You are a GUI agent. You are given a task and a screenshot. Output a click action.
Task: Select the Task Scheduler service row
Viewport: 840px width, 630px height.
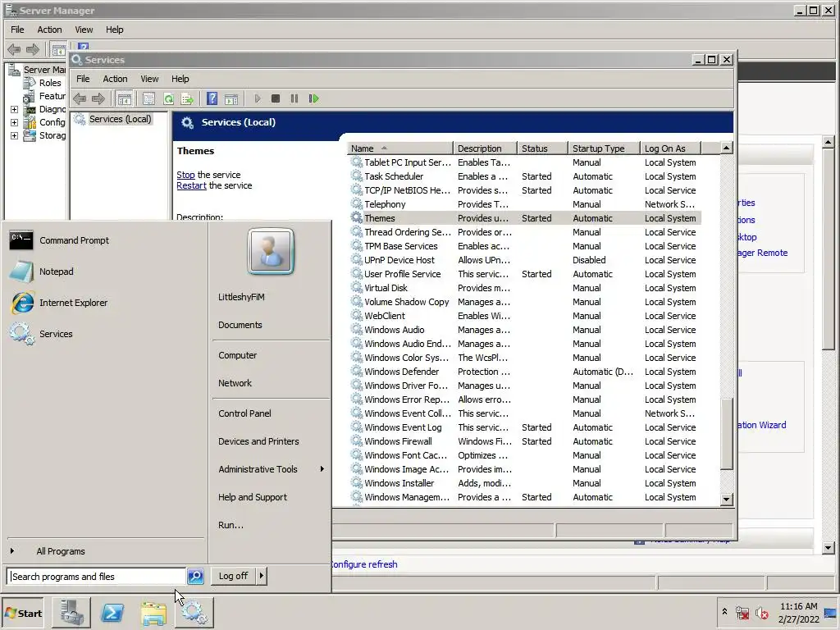[x=524, y=176]
